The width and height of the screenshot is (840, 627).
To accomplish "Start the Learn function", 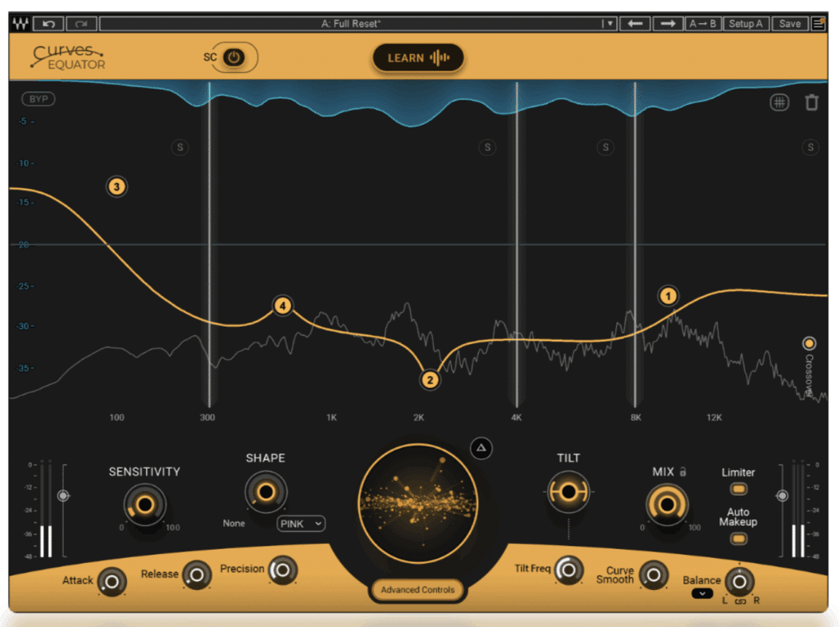I will [x=418, y=58].
